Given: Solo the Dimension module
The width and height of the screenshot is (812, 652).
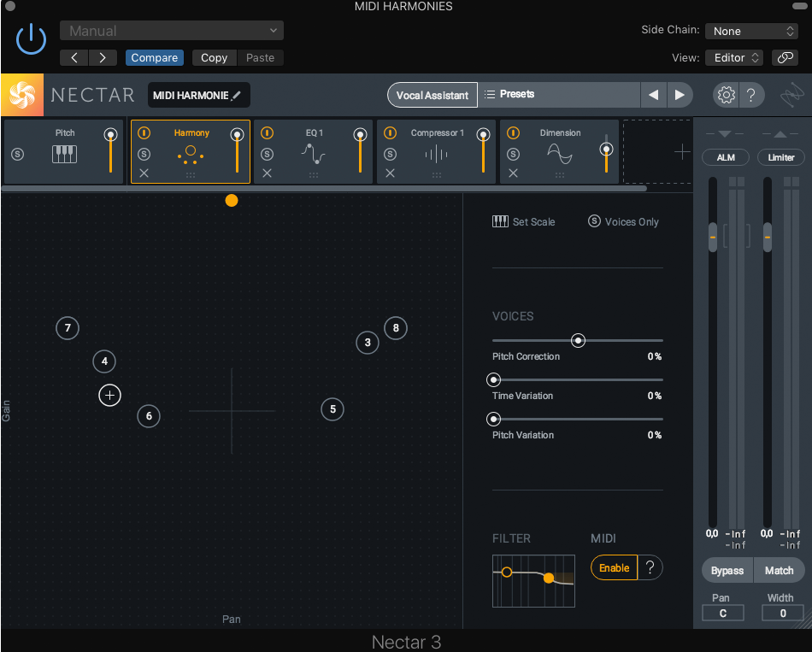Looking at the screenshot, I should point(513,154).
